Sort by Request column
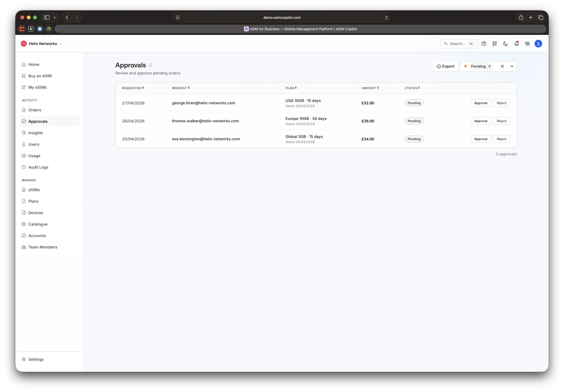Viewport: 564px width, 392px height. tap(181, 88)
